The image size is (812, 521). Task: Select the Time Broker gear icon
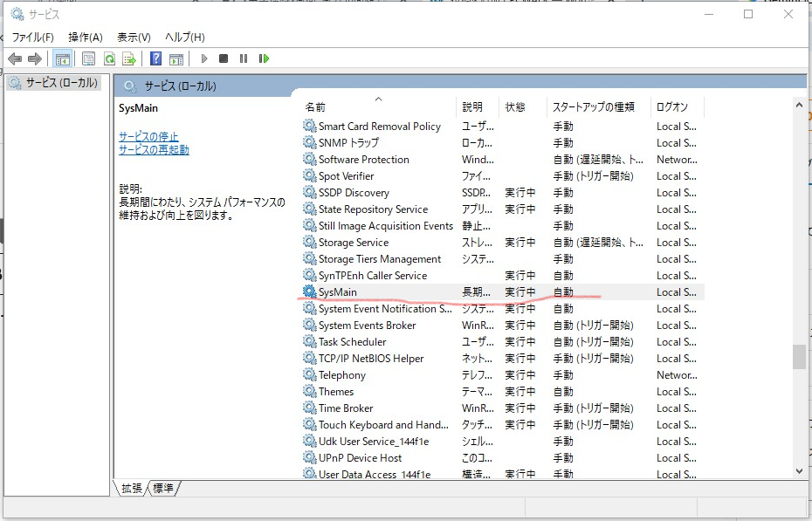pyautogui.click(x=310, y=408)
